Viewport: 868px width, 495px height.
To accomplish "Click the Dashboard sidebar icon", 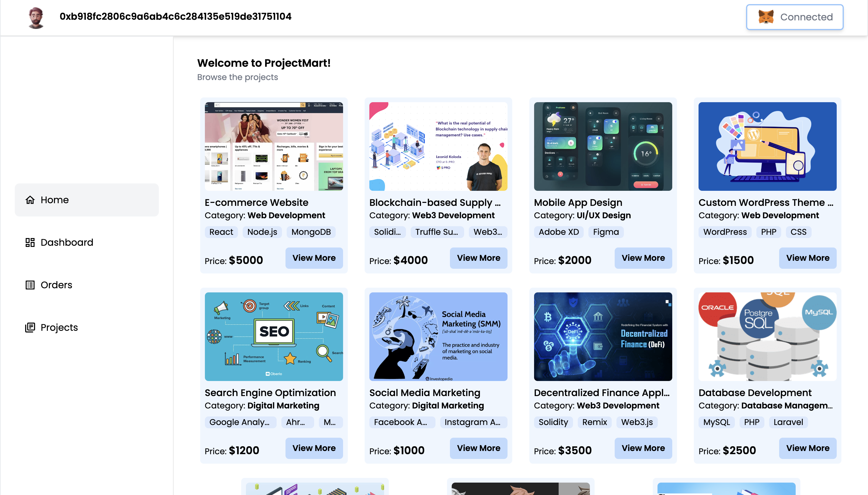I will pos(29,242).
